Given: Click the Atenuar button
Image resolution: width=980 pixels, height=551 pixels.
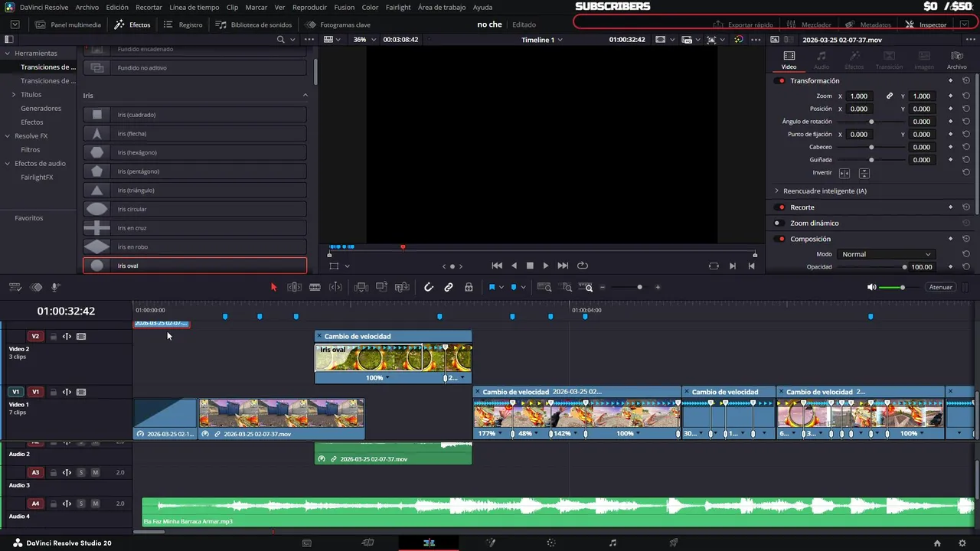Looking at the screenshot, I should [940, 287].
